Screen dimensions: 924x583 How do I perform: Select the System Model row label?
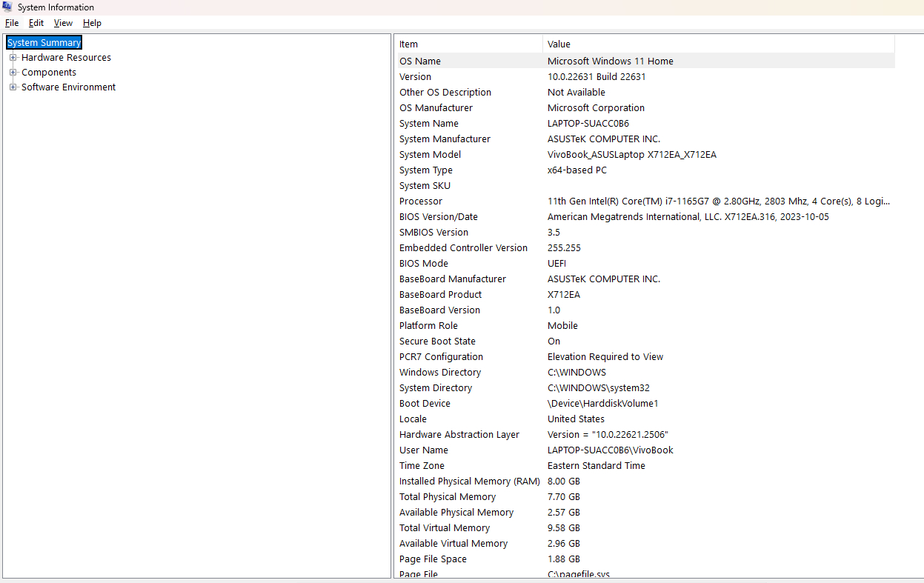430,155
